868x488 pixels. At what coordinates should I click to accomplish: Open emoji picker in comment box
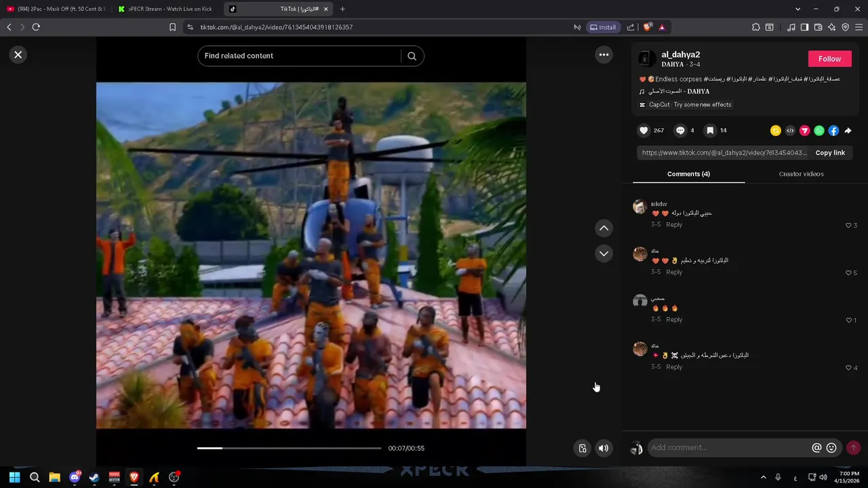pos(831,448)
